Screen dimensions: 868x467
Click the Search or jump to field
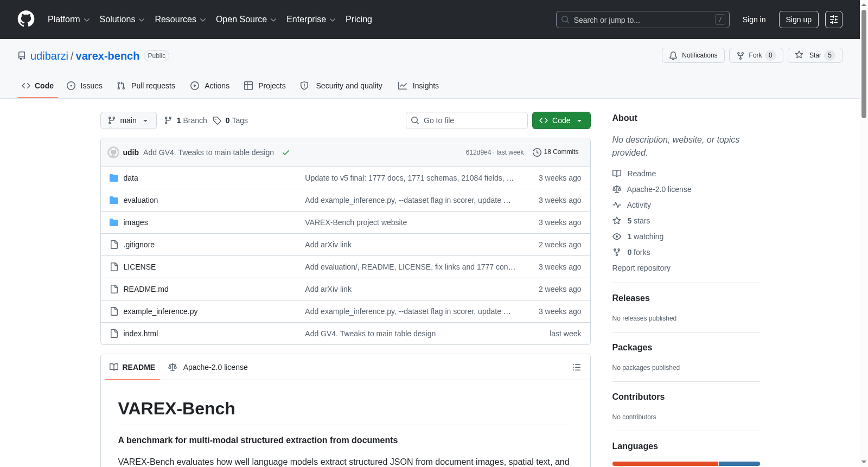click(643, 20)
